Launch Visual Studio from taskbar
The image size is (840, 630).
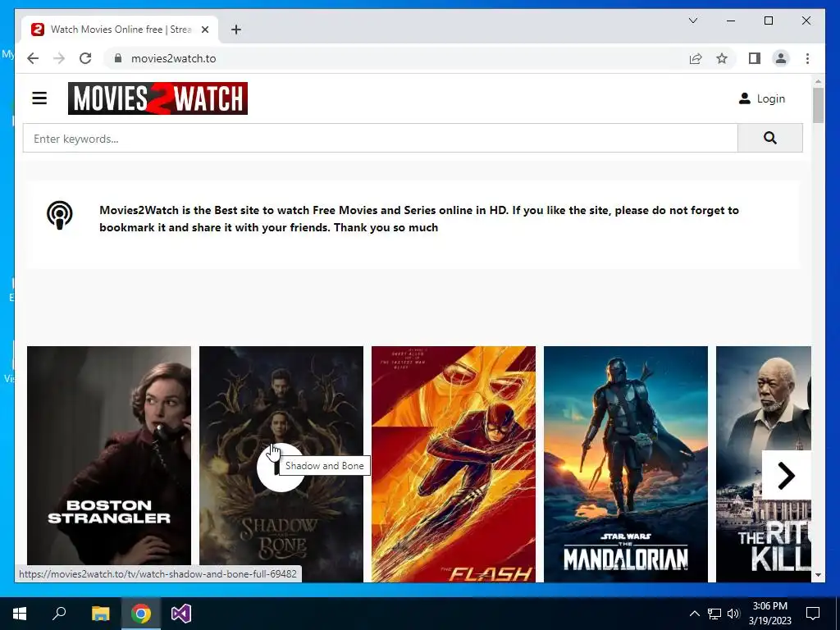point(181,614)
